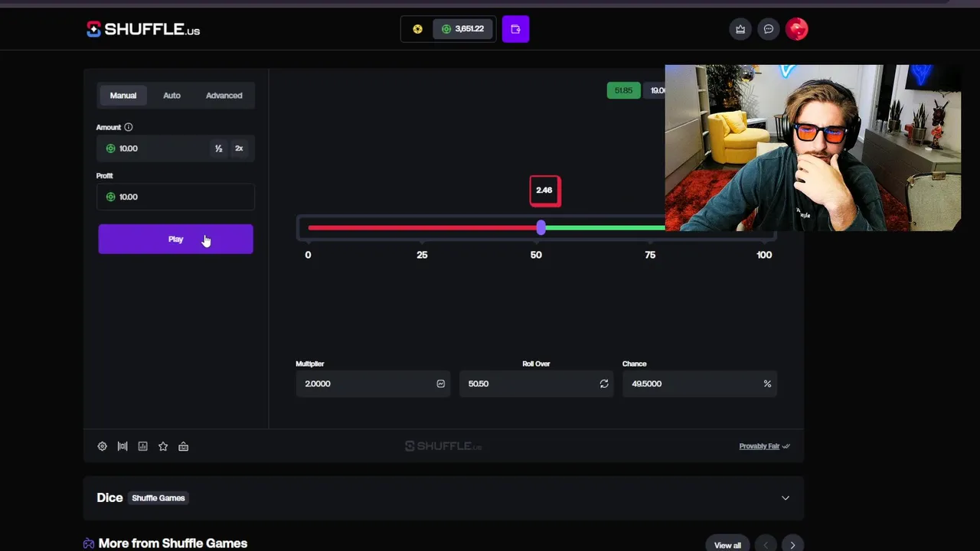The width and height of the screenshot is (980, 551).
Task: Click the Chance input field
Action: point(700,383)
